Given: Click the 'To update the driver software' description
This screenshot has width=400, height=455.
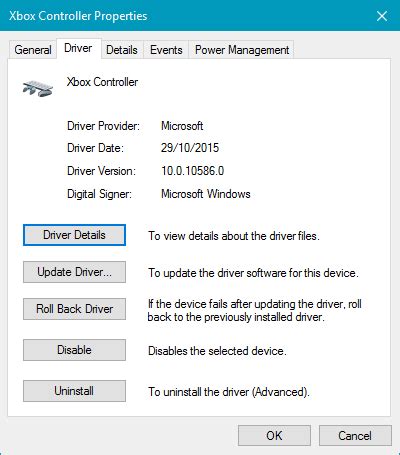Looking at the screenshot, I should tap(253, 273).
